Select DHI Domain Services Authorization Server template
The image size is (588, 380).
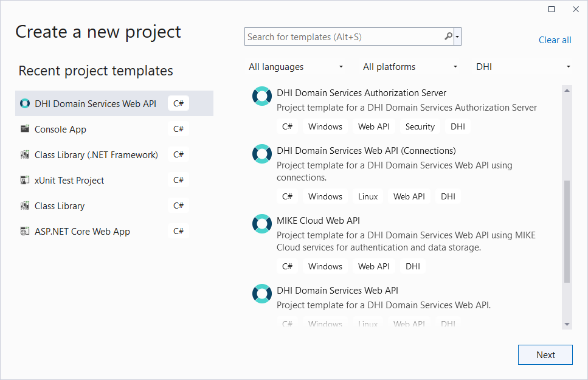click(404, 109)
